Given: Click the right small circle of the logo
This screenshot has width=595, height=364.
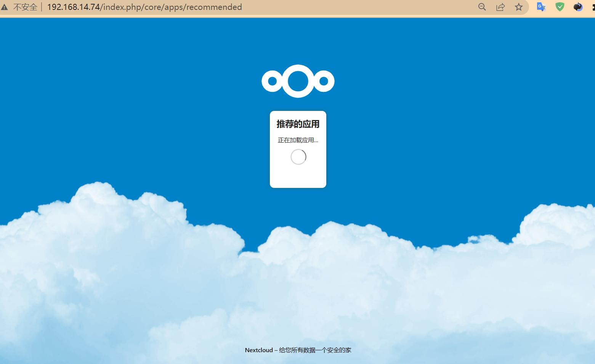Looking at the screenshot, I should click(x=324, y=81).
